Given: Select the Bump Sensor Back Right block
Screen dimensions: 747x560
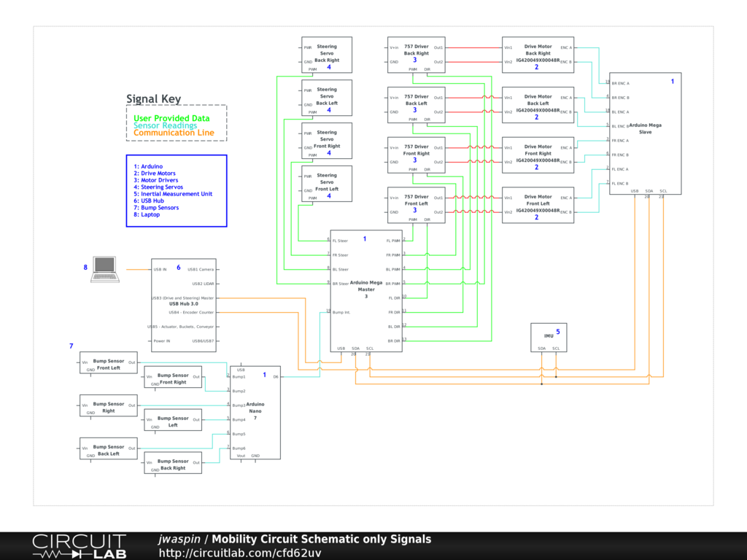Looking at the screenshot, I should coord(173,463).
